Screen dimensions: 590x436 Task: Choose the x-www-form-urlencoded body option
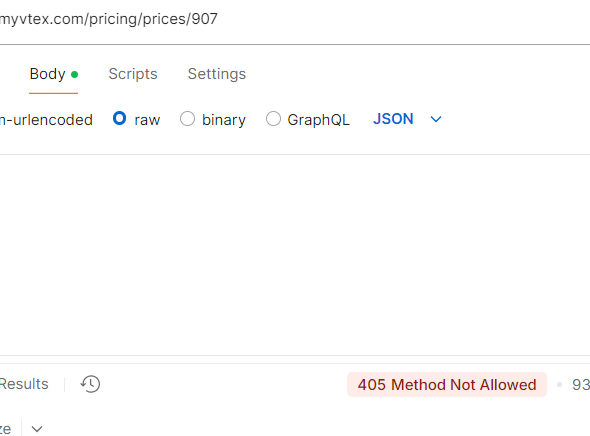[46, 120]
